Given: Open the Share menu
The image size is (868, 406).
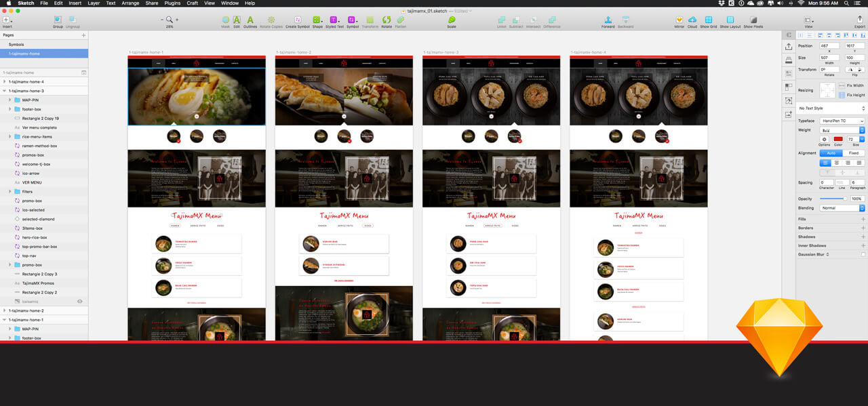Looking at the screenshot, I should [152, 3].
